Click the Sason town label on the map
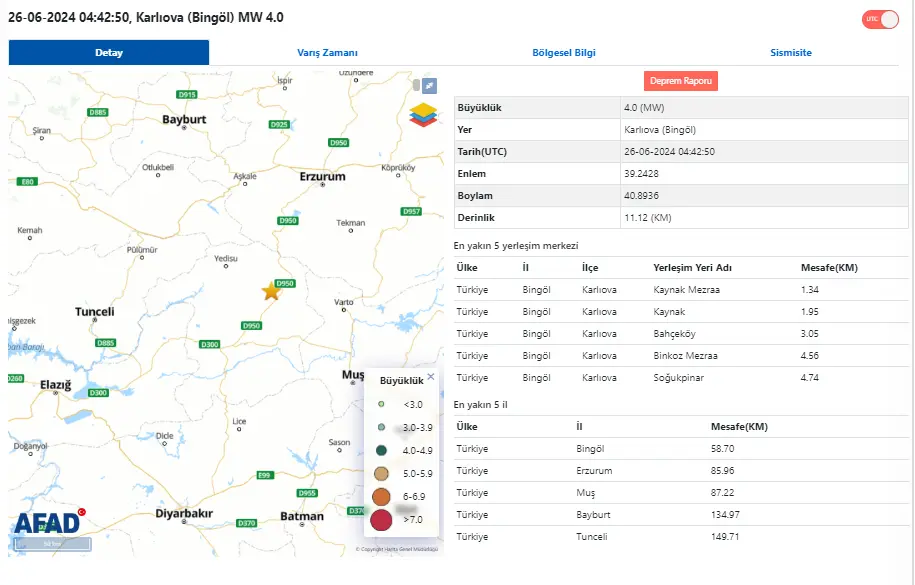 pos(339,442)
